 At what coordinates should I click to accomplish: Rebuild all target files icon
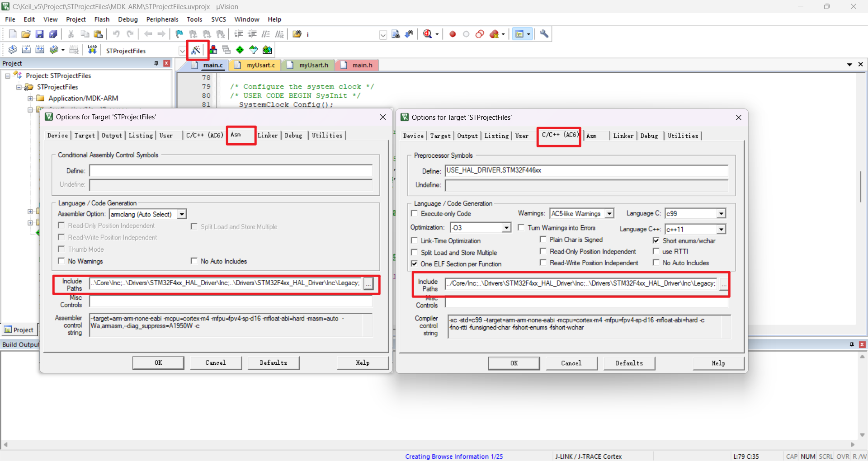point(40,50)
